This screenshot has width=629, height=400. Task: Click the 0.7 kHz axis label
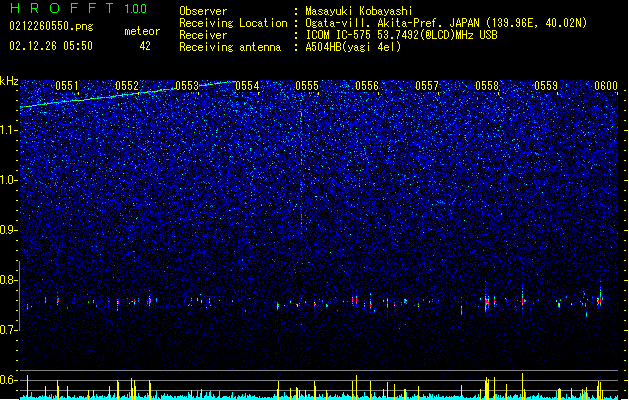click(x=9, y=330)
